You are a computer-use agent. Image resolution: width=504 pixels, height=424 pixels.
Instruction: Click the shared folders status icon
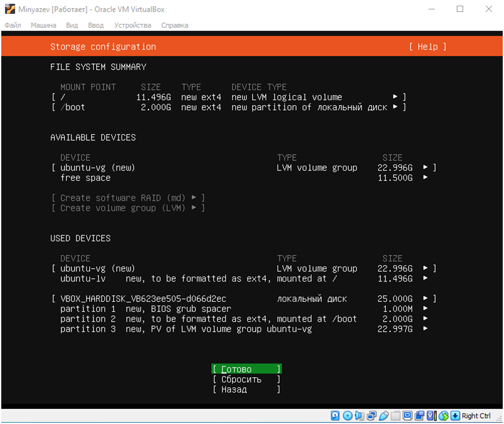[x=396, y=416]
